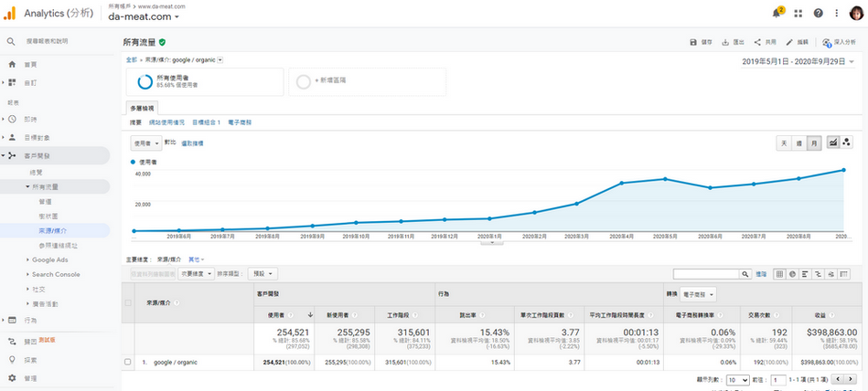Select the comparison view icon
The height and width of the screenshot is (391, 868).
[x=818, y=274]
